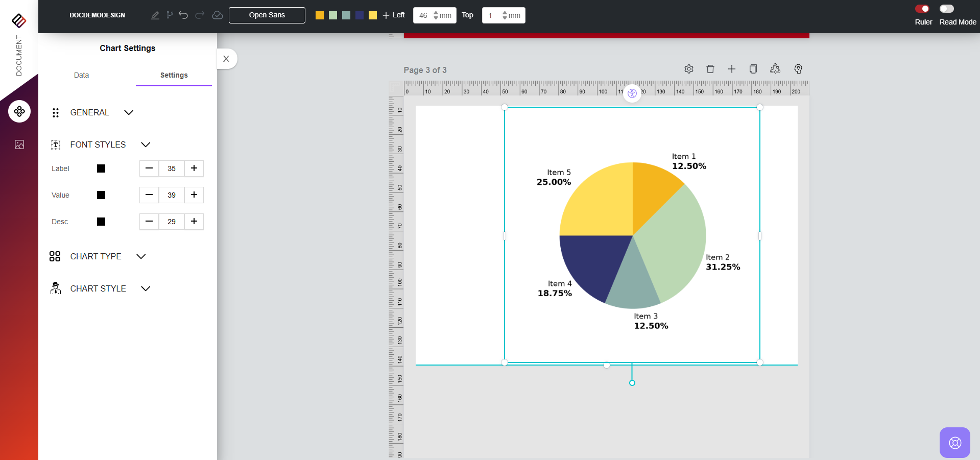Image resolution: width=980 pixels, height=460 pixels.
Task: Turn off the Ruler toggle
Action: coord(922,9)
